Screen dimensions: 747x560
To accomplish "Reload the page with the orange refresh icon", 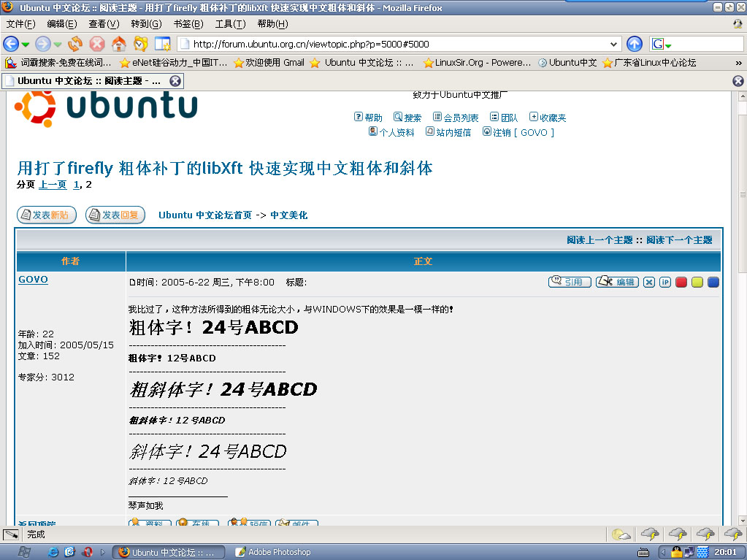I will (x=74, y=44).
